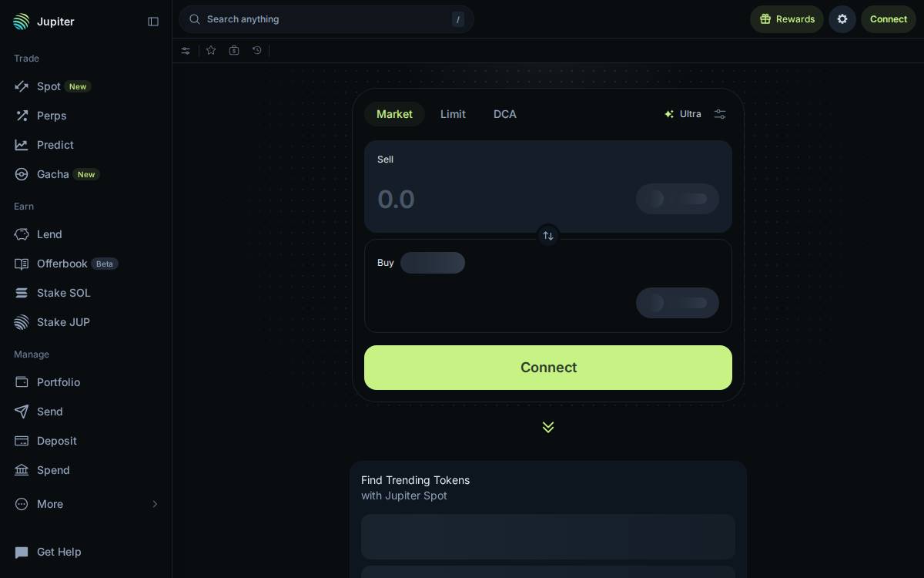Viewport: 924px width, 578px height.
Task: Open favorites star in toolbar
Action: coord(211,50)
